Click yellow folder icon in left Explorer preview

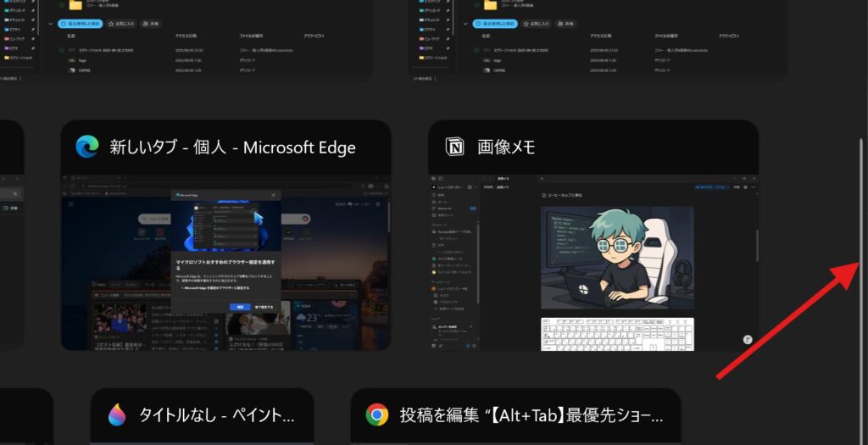pyautogui.click(x=75, y=7)
